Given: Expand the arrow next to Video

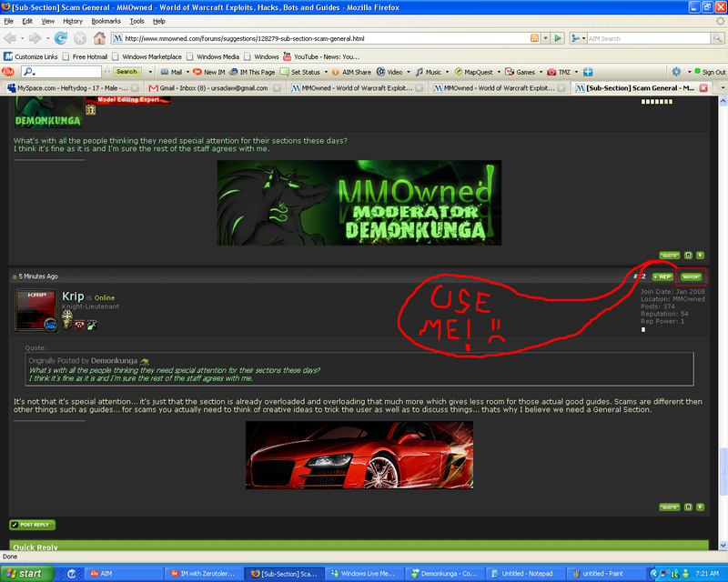Looking at the screenshot, I should [x=409, y=72].
